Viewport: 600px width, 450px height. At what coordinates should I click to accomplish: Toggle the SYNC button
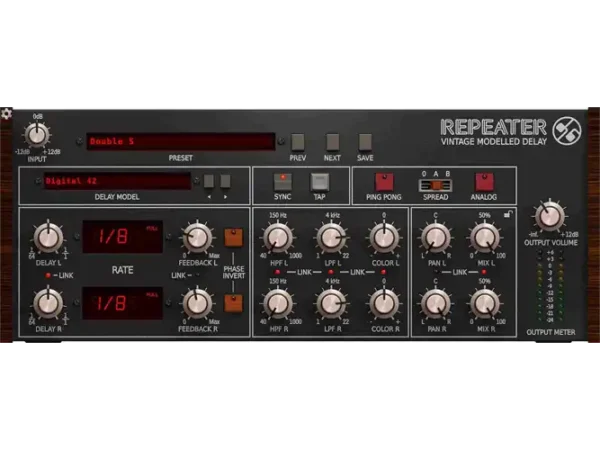pos(283,182)
